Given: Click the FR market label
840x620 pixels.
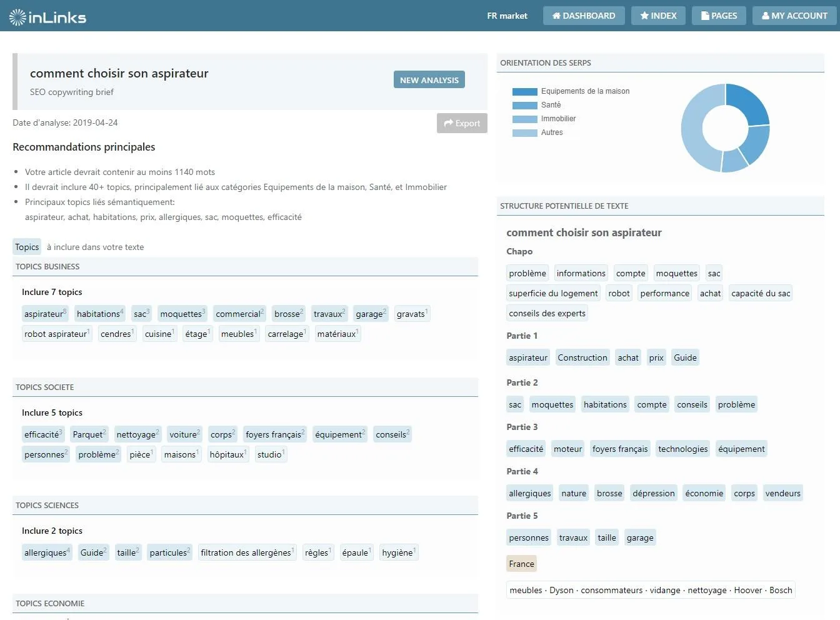Looking at the screenshot, I should 507,16.
